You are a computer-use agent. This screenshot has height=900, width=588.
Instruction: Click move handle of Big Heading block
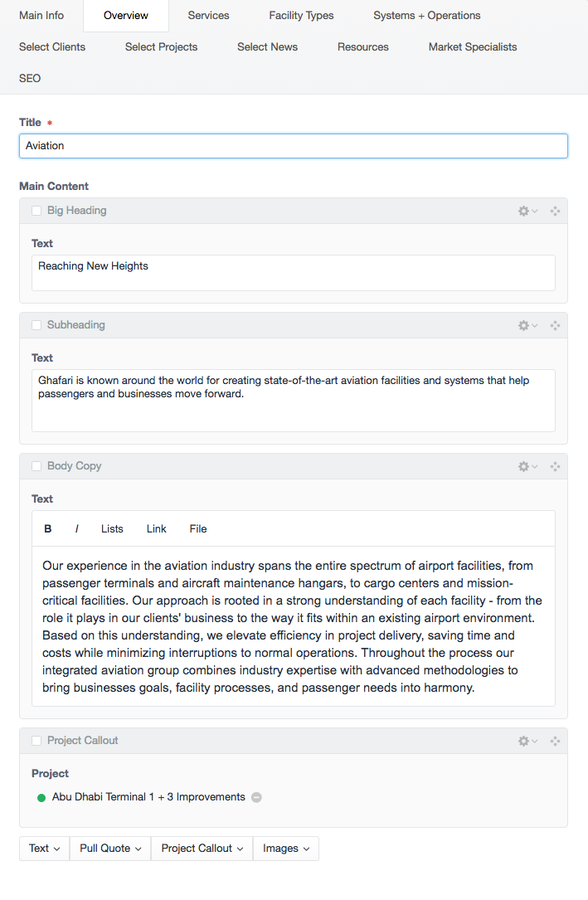[x=555, y=212]
